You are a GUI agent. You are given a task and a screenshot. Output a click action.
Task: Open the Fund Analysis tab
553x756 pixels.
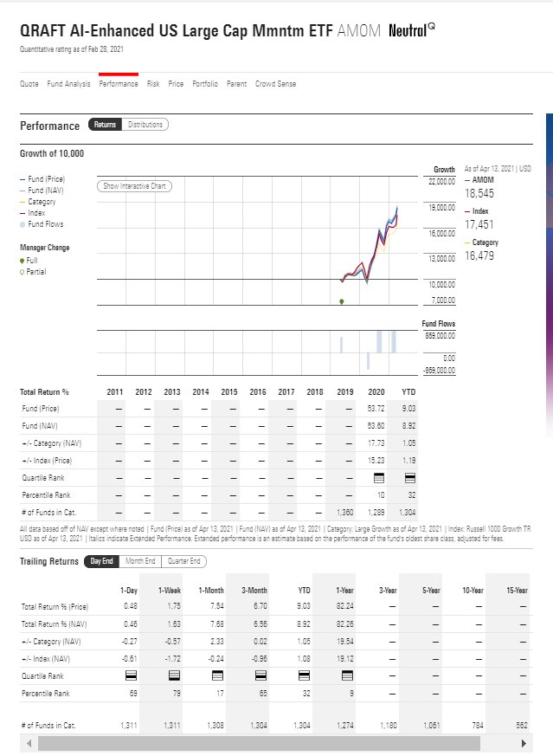click(68, 84)
